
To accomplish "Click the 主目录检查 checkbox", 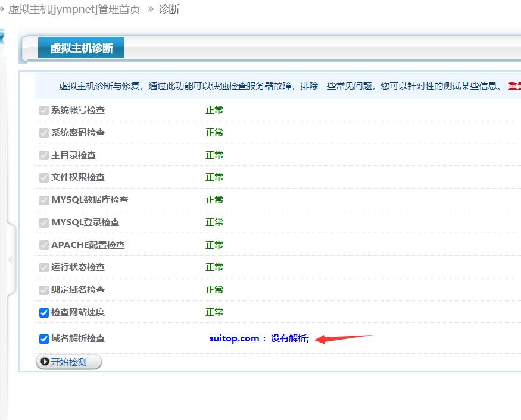I will tap(43, 155).
